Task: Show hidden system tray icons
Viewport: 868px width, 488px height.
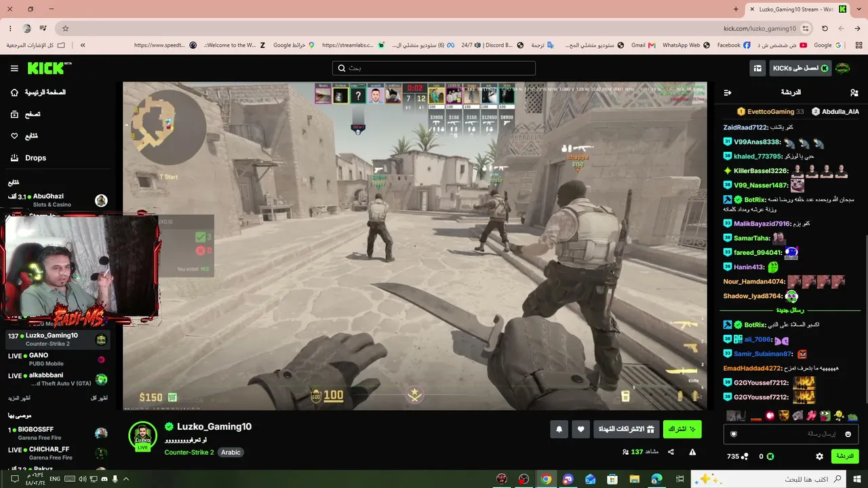Action: click(125, 479)
